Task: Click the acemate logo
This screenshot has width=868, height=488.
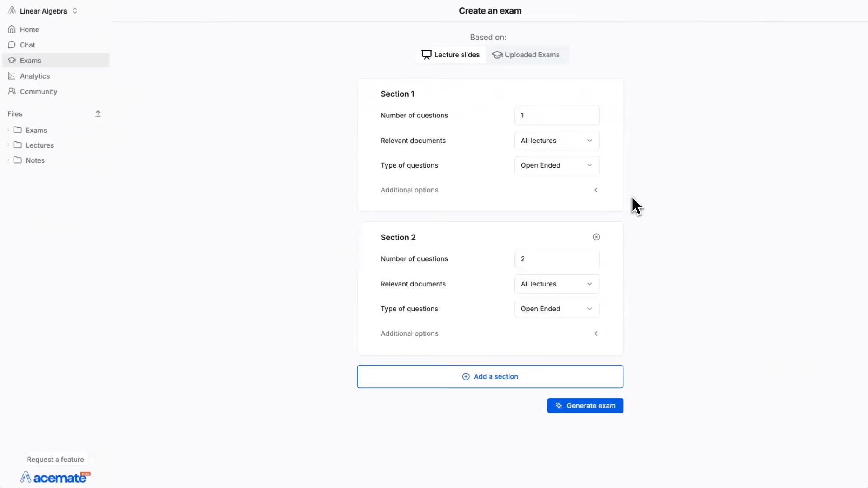Action: point(55,477)
